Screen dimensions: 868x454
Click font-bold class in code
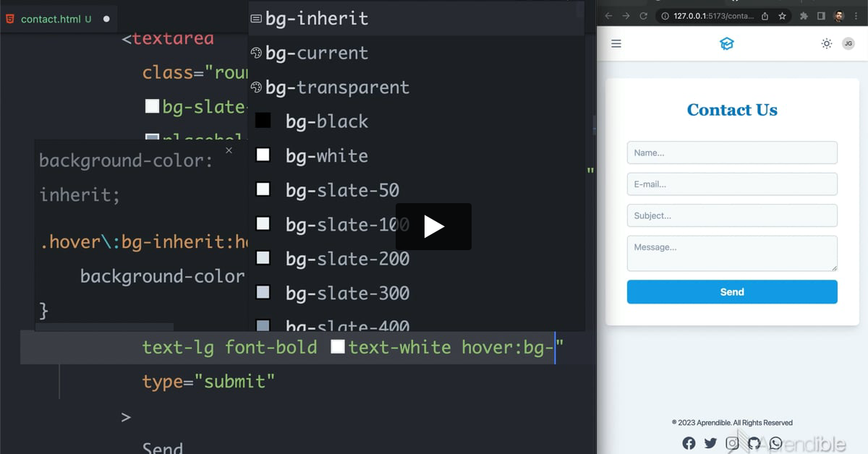271,347
